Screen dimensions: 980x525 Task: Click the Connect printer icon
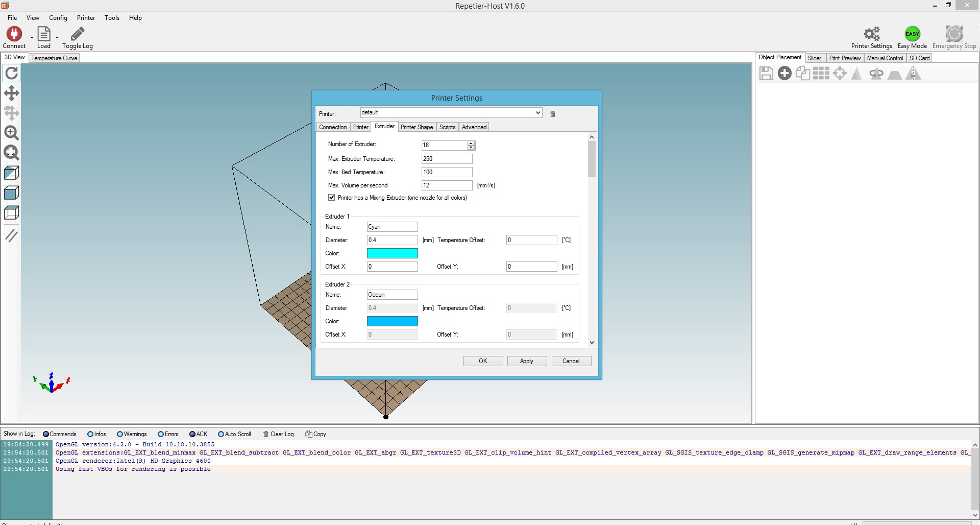(x=14, y=34)
